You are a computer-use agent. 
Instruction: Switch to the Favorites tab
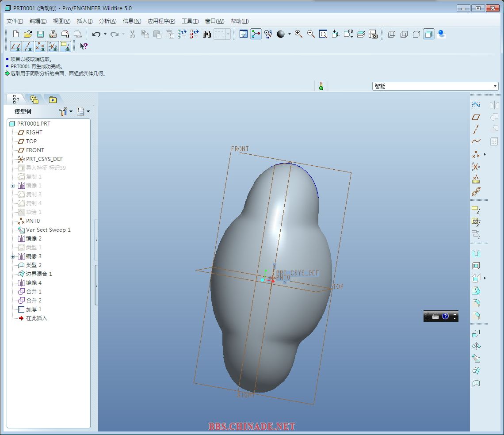(53, 99)
